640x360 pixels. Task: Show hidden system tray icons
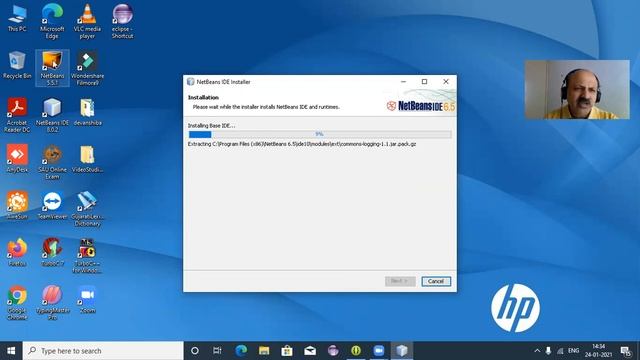(x=537, y=351)
